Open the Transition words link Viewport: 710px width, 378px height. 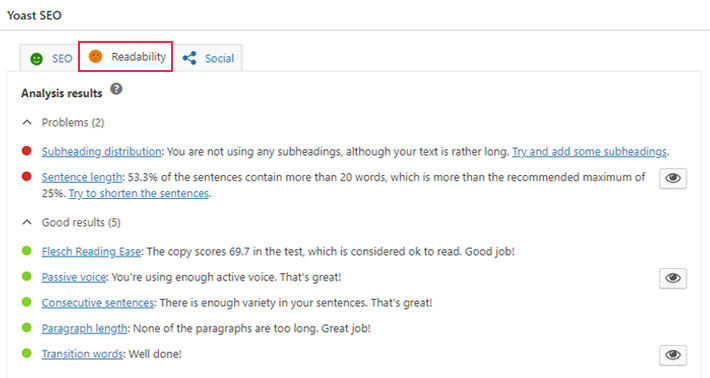tap(82, 354)
